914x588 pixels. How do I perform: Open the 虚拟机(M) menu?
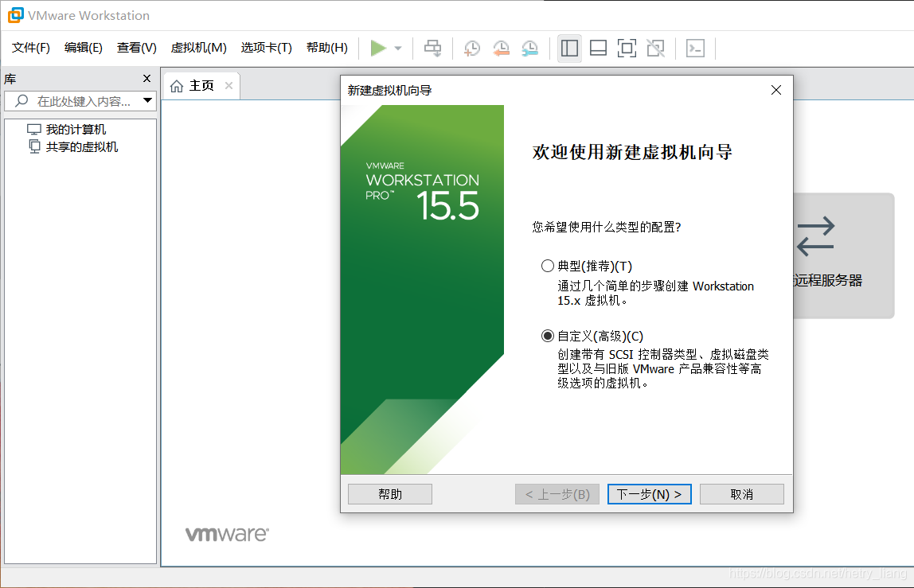198,48
